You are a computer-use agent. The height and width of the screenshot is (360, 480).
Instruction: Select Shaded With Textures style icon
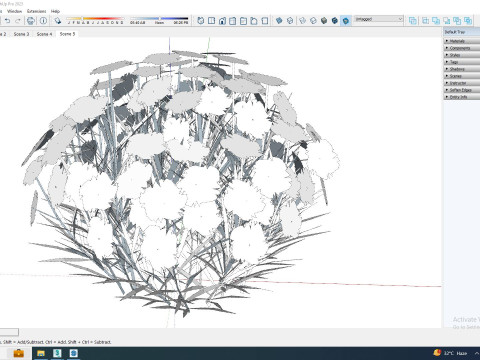tap(335, 21)
